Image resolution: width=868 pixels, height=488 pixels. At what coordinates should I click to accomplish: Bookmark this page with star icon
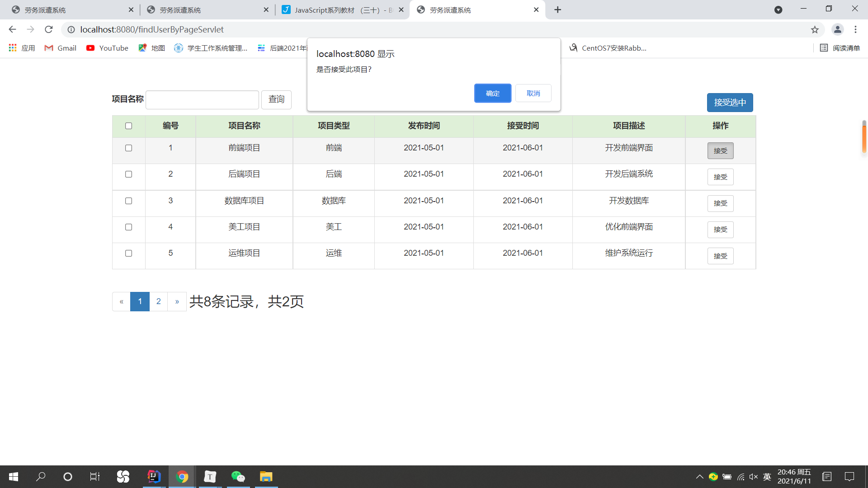(x=815, y=29)
